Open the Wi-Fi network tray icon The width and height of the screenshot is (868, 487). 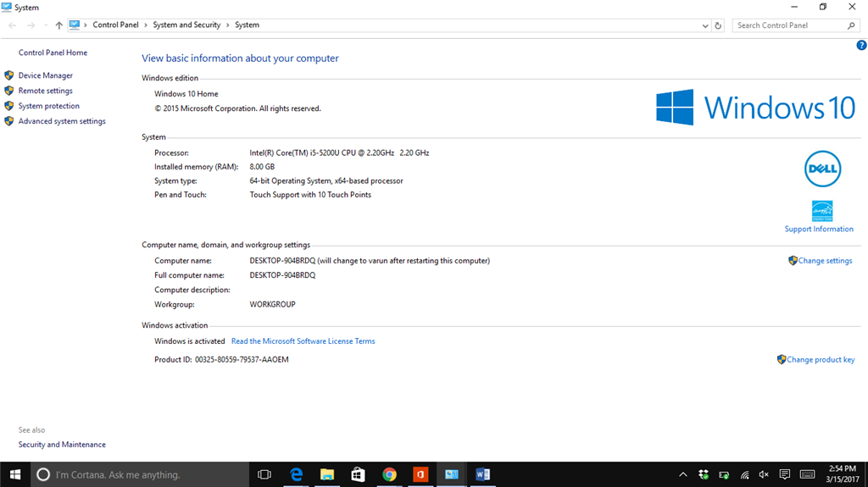click(744, 475)
